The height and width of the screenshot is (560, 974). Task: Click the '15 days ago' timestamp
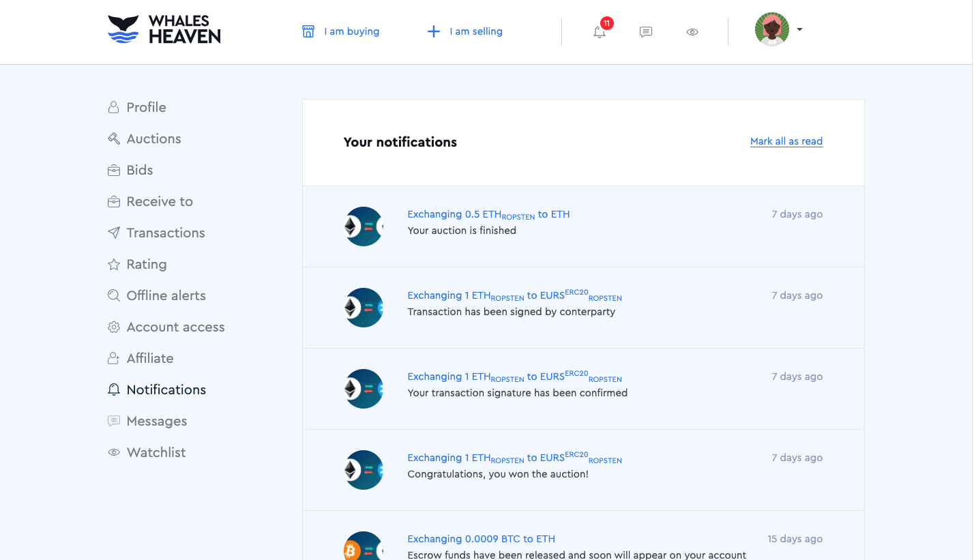click(795, 539)
